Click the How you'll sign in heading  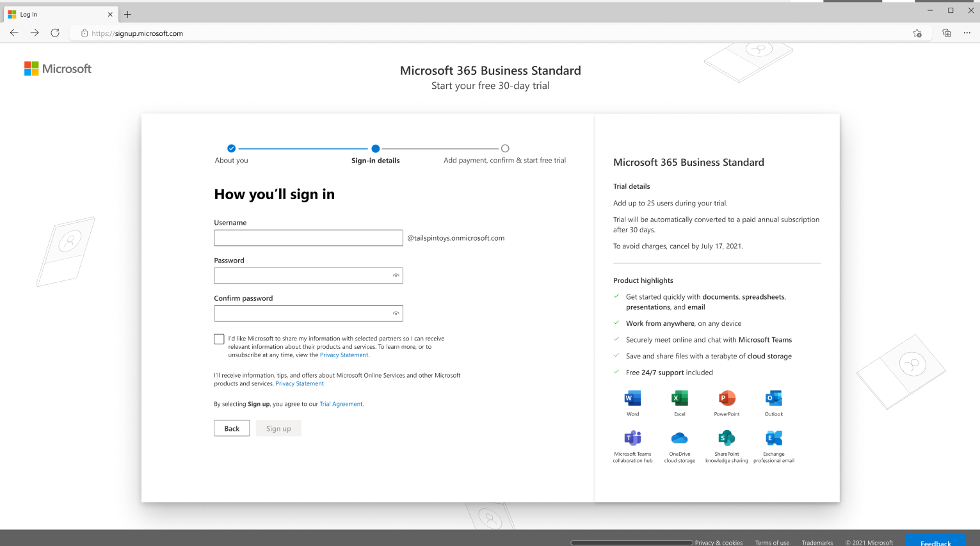[274, 195]
